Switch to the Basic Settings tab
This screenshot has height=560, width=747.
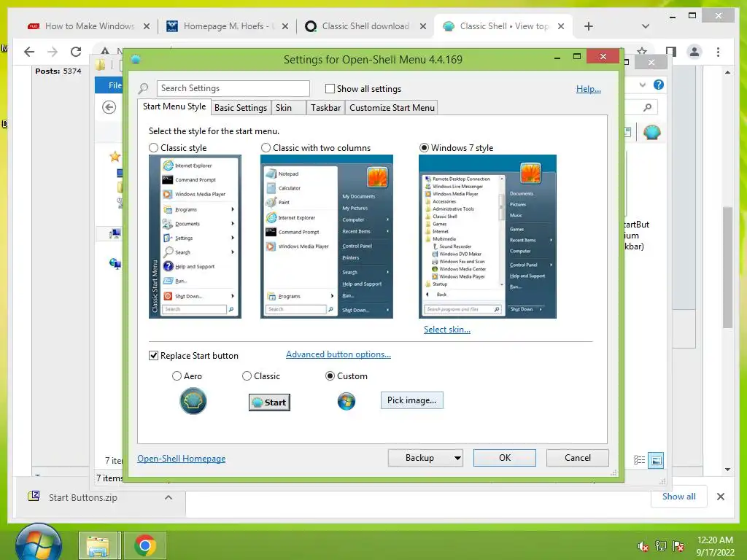[241, 108]
